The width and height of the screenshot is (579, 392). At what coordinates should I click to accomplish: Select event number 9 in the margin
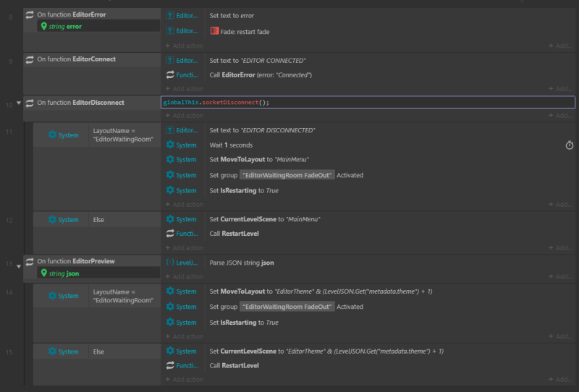pos(11,61)
